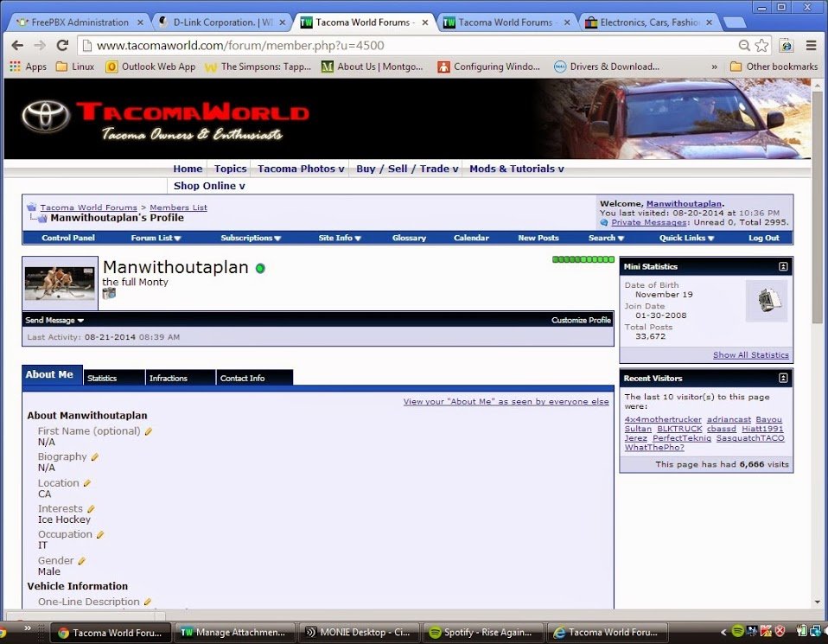Click Spotify icon in system tray
The width and height of the screenshot is (828, 644).
738,631
